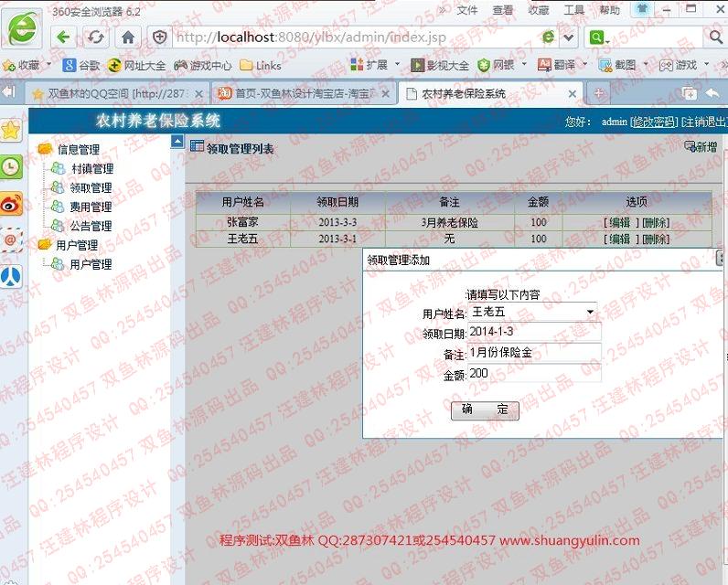The image size is (728, 585).
Task: Open the sidebar history clock icon
Action: [x=11, y=166]
